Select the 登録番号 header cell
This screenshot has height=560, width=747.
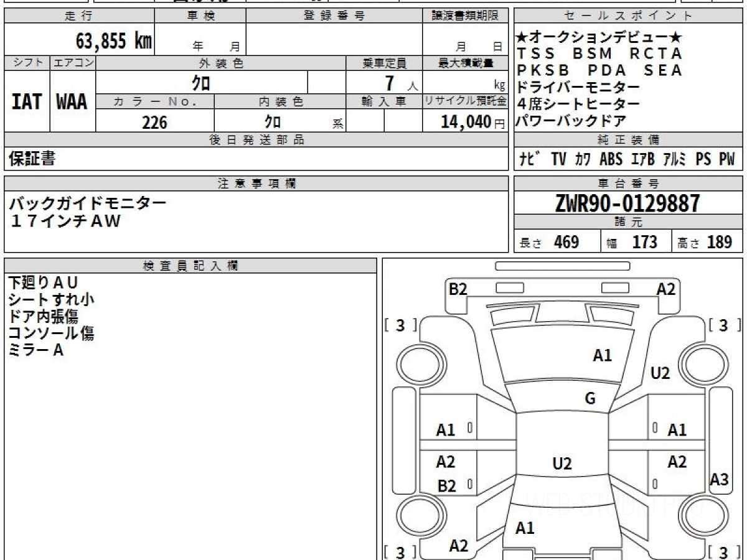click(x=334, y=16)
